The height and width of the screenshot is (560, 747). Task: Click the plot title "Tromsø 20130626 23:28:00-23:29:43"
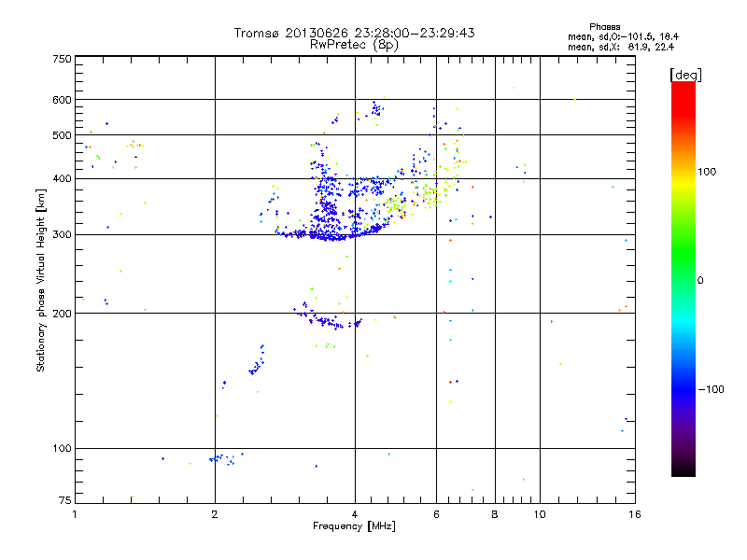tap(354, 33)
